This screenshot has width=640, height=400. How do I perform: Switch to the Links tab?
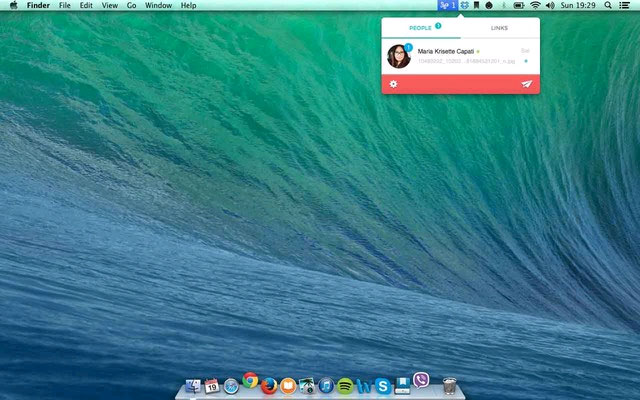[499, 28]
